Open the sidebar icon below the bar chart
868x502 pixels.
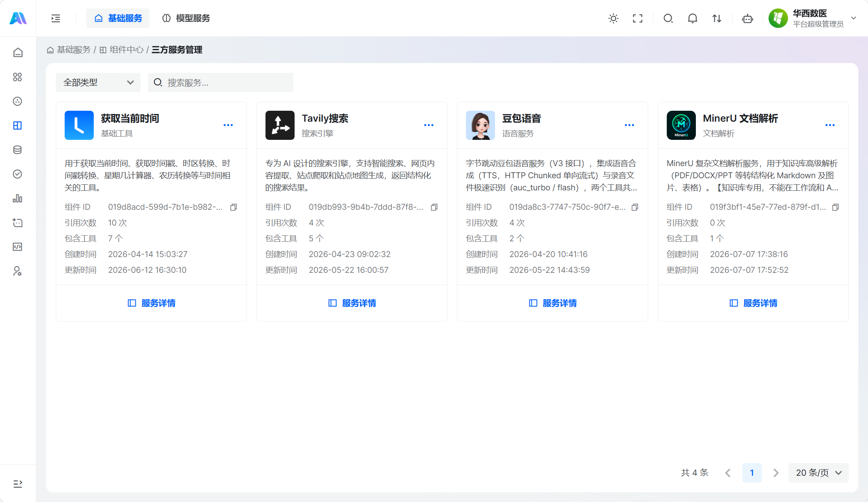tap(17, 222)
